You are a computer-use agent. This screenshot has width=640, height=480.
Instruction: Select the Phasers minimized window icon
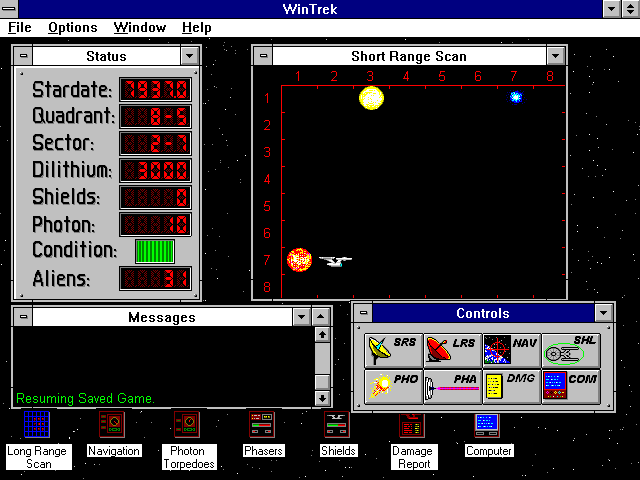coord(262,424)
